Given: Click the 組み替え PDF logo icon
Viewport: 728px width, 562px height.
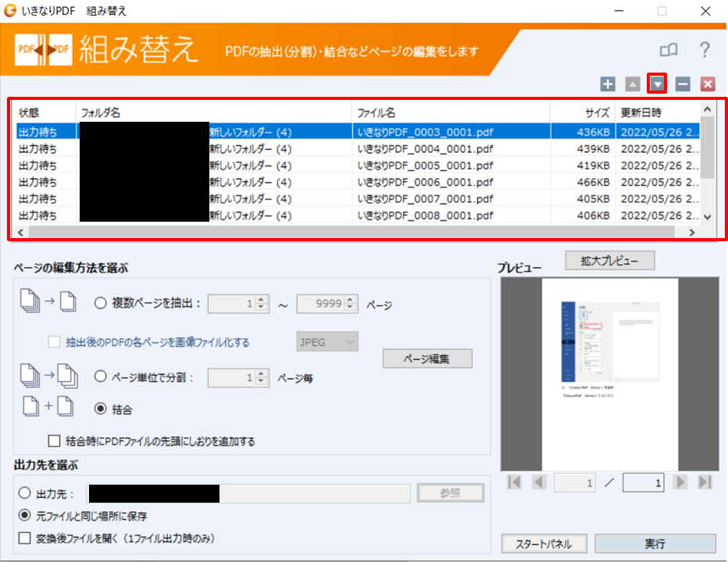Looking at the screenshot, I should pyautogui.click(x=44, y=49).
